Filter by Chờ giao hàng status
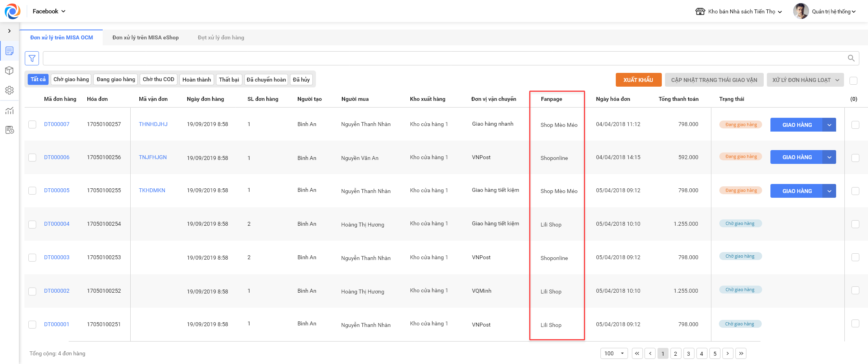Viewport: 868px width, 364px height. [71, 79]
